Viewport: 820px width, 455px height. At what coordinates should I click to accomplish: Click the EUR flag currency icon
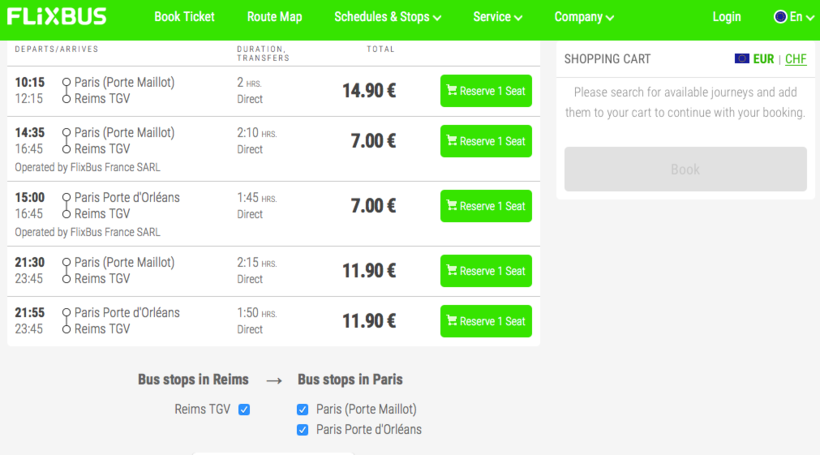[742, 59]
